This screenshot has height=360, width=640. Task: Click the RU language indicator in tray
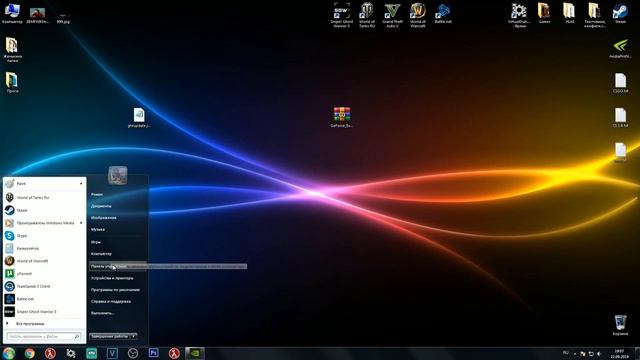566,353
